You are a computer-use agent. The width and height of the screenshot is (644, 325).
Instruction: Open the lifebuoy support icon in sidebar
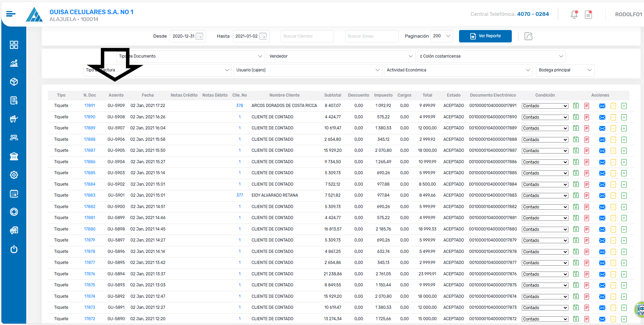(14, 212)
